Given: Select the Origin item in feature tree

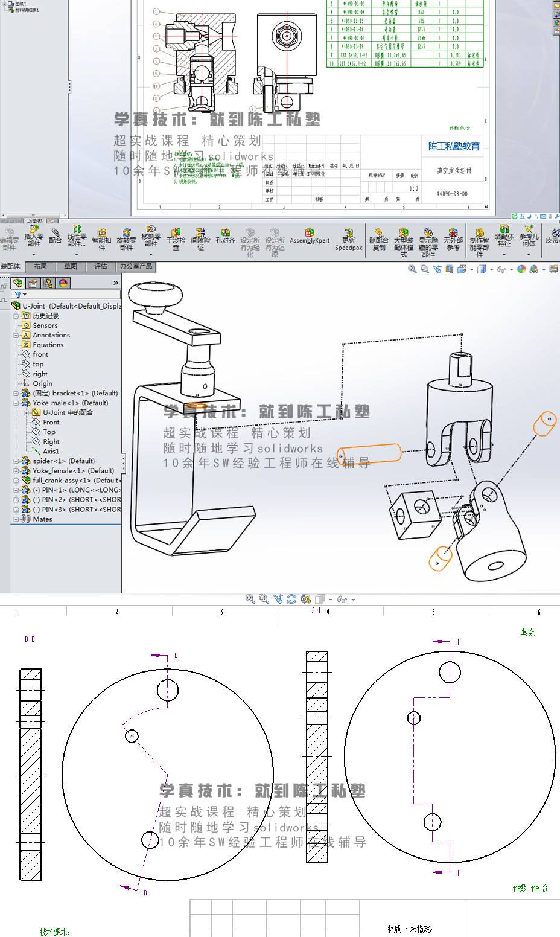Looking at the screenshot, I should coord(42,383).
